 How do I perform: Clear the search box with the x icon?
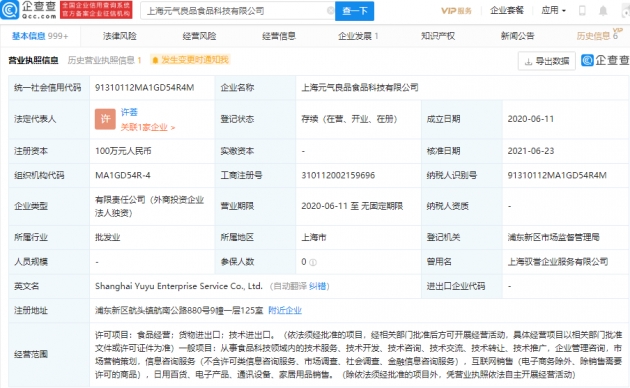coord(330,11)
